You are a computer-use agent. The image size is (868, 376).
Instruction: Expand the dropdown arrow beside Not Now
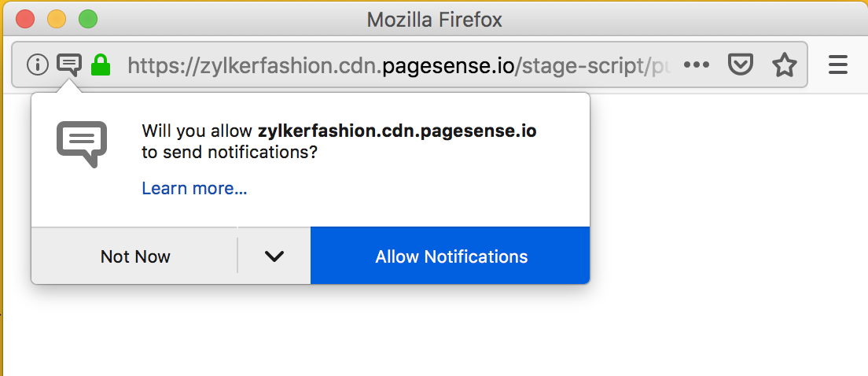point(274,256)
